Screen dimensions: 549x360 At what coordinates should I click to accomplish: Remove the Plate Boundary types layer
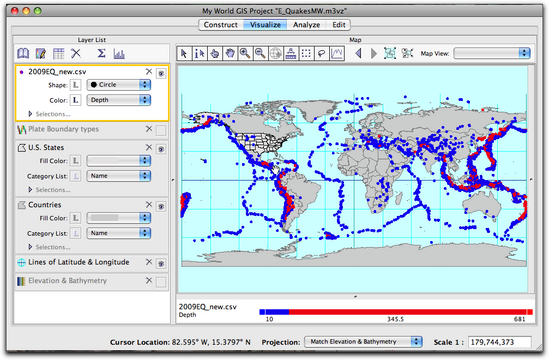pos(149,129)
